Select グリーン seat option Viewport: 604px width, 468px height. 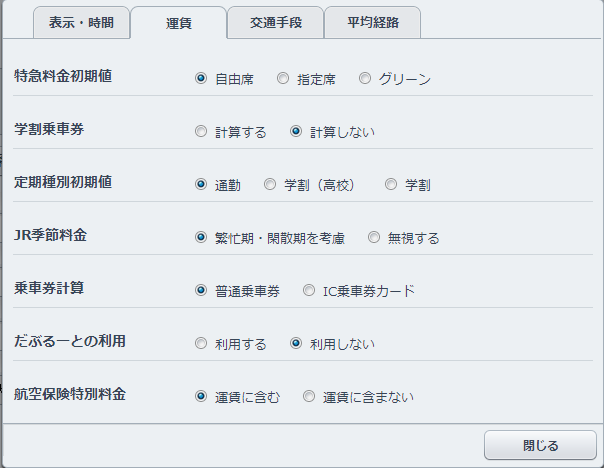pyautogui.click(x=365, y=78)
